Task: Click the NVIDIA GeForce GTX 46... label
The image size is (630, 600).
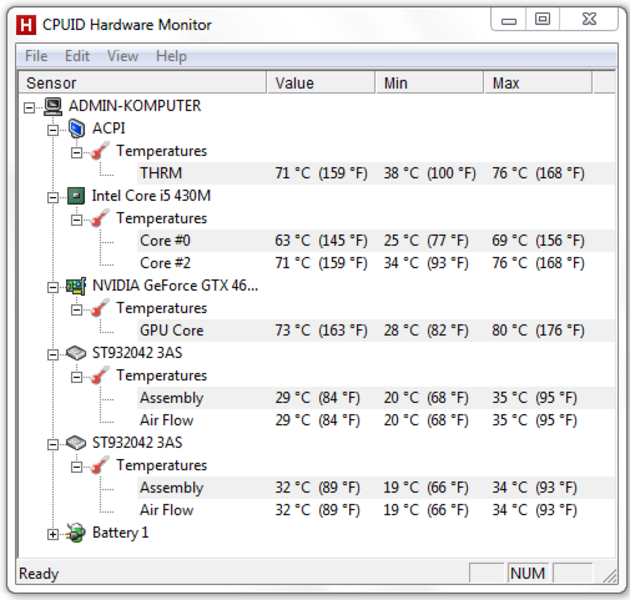Action: tap(175, 286)
